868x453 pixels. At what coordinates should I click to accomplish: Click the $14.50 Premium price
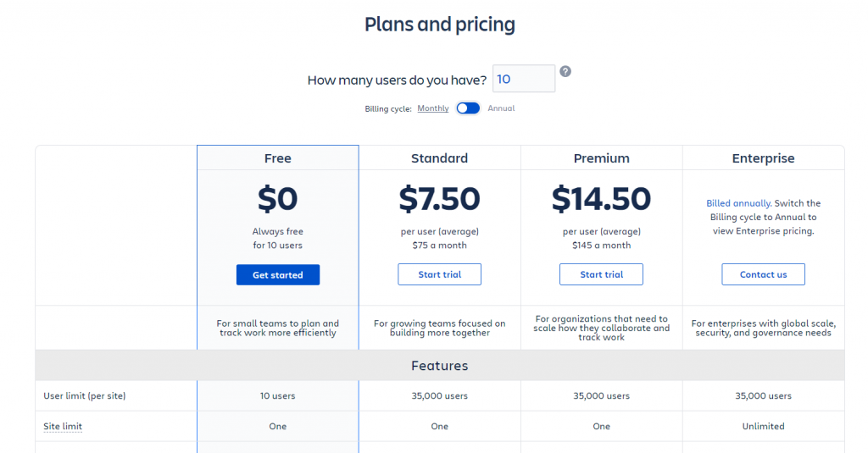pos(601,199)
